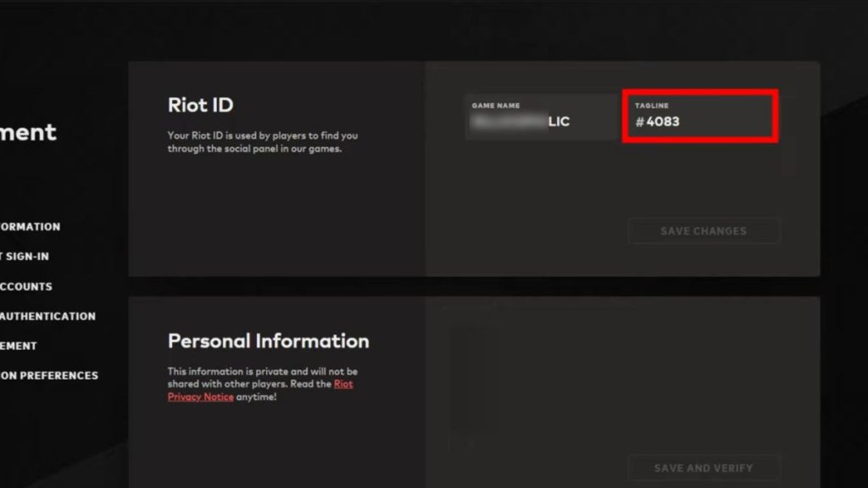Click the GAME NAME label
This screenshot has height=488, width=868.
pyautogui.click(x=495, y=106)
